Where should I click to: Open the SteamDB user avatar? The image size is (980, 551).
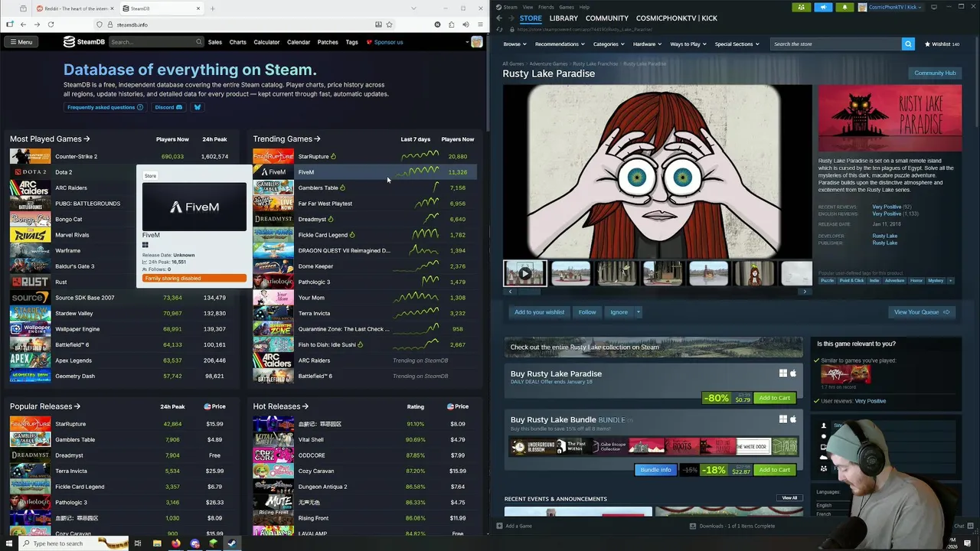[476, 42]
